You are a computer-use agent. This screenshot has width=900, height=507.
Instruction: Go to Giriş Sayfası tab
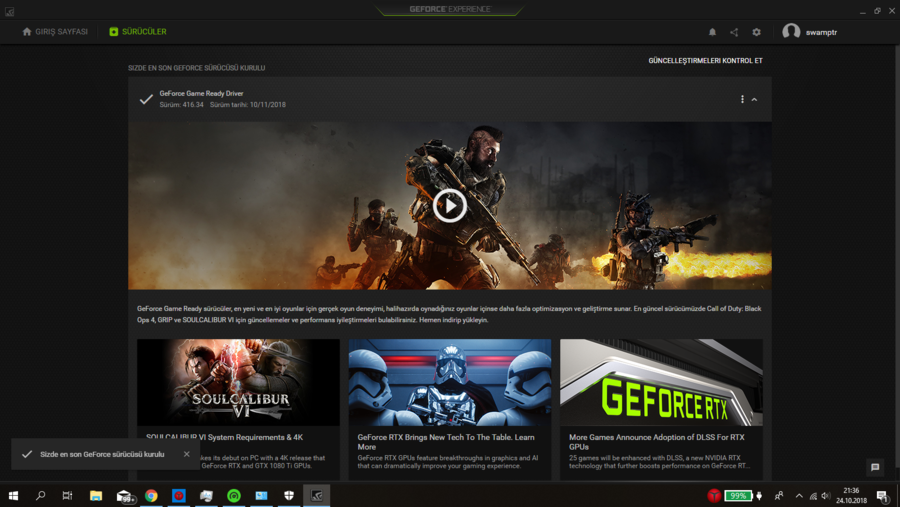tap(55, 32)
